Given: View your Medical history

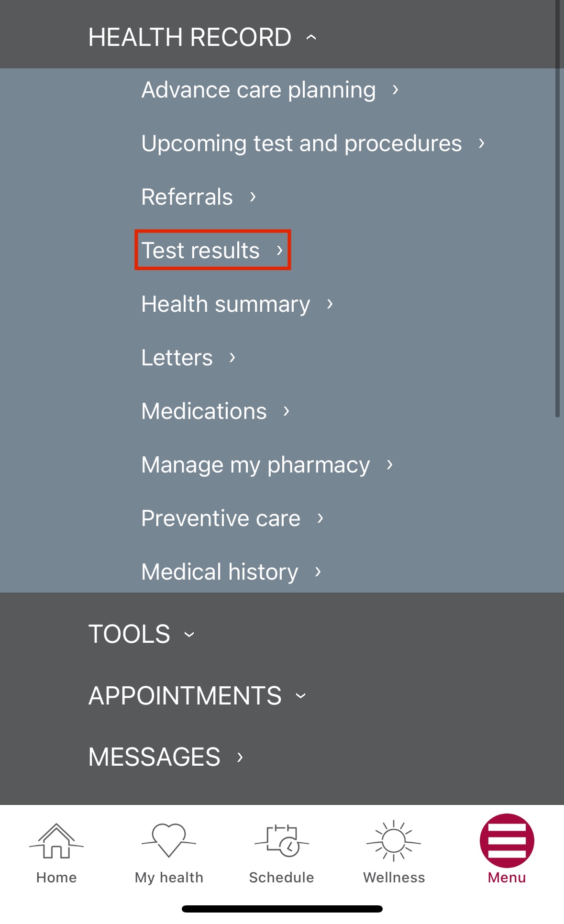Looking at the screenshot, I should (231, 571).
